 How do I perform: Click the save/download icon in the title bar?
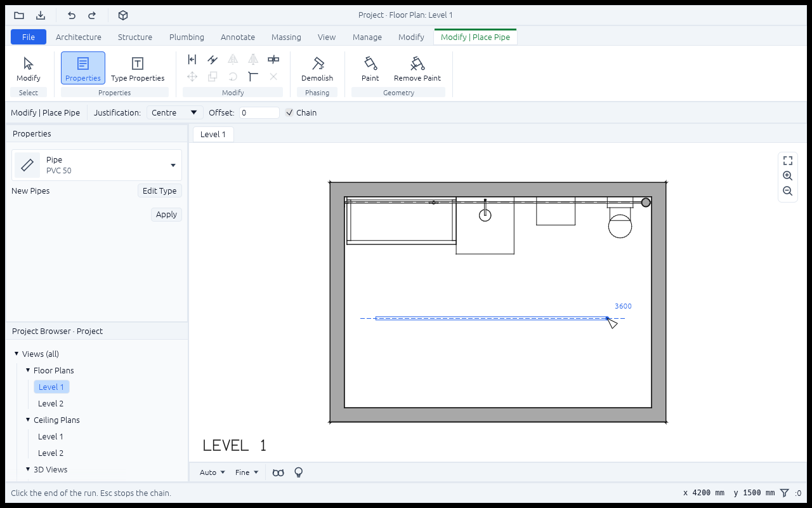(x=41, y=15)
